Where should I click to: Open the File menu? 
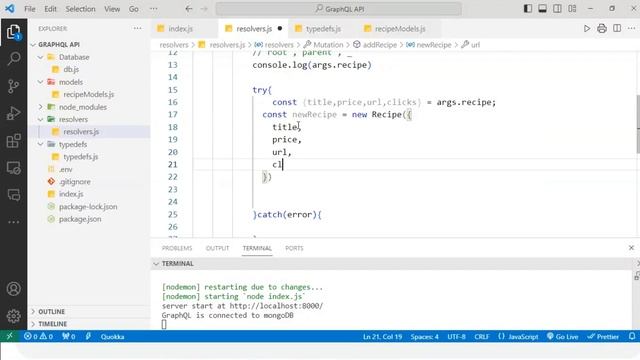click(x=30, y=9)
